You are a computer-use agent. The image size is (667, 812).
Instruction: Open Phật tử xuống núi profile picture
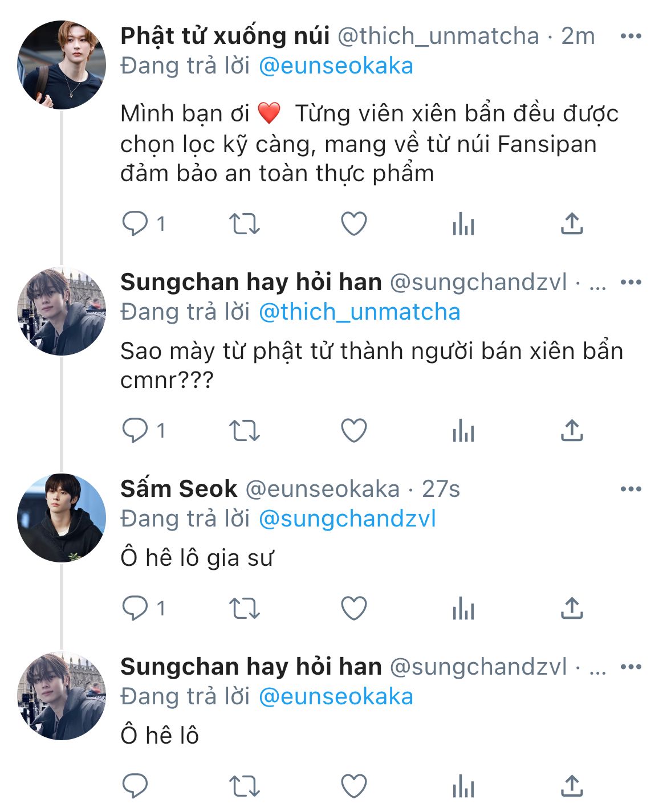coord(62,65)
